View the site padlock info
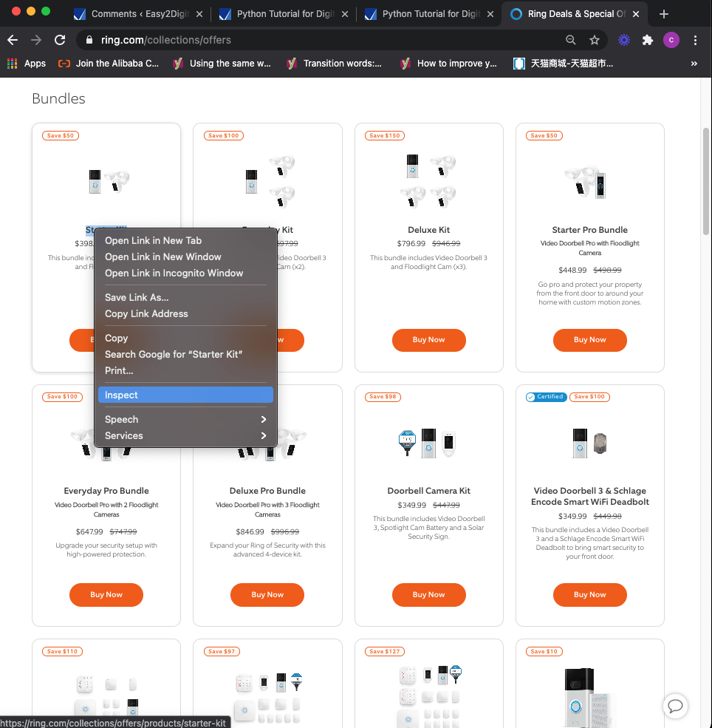 click(x=89, y=40)
